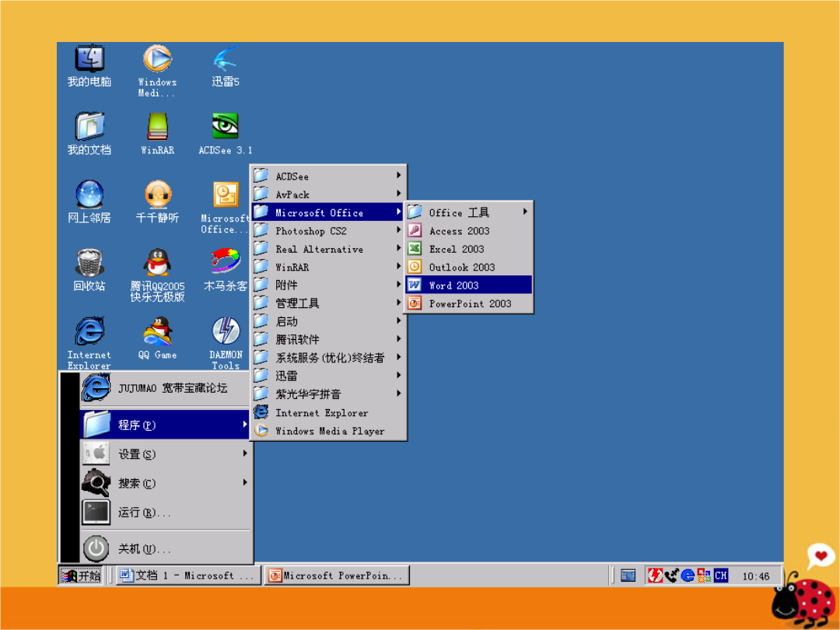Image resolution: width=840 pixels, height=630 pixels.
Task: Open the 管理工具 programs folder
Action: tap(328, 303)
